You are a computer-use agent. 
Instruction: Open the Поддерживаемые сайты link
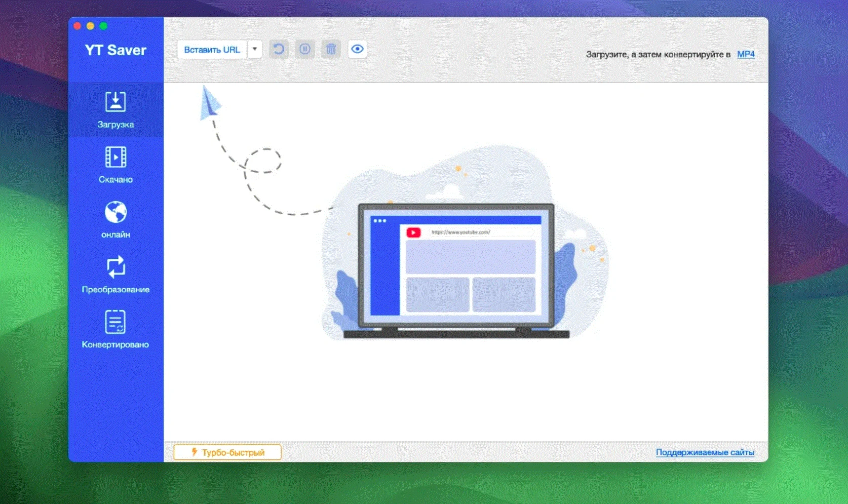tap(705, 452)
